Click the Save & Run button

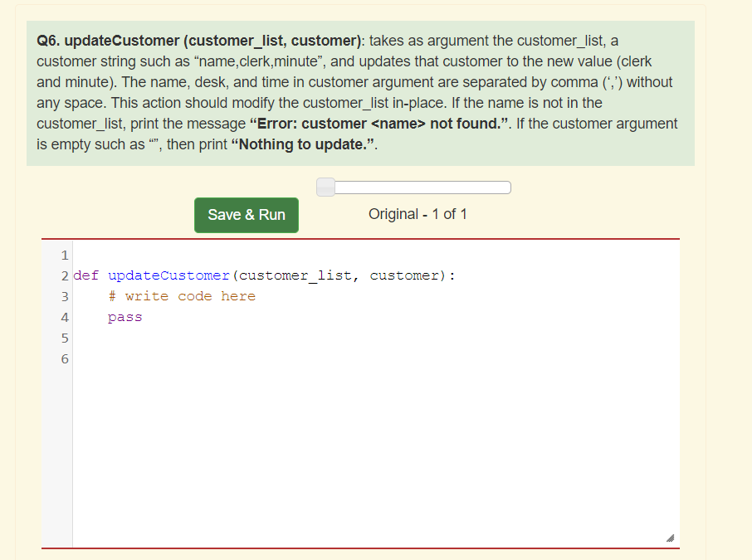click(x=246, y=214)
